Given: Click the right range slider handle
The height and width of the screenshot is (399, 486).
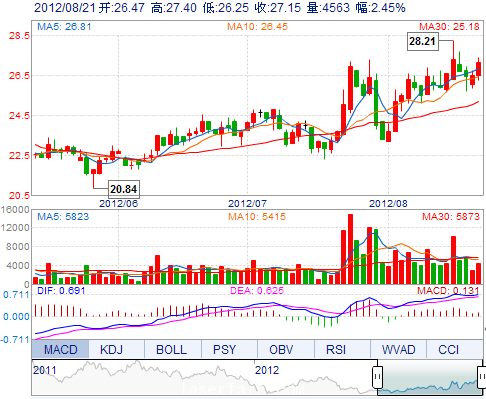Looking at the screenshot, I should coord(482,377).
